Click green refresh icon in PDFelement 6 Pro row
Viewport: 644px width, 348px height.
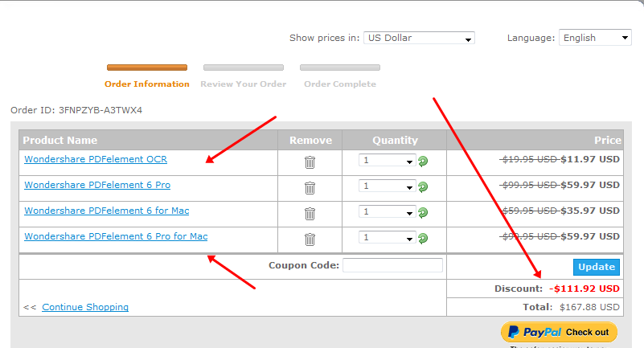(423, 187)
